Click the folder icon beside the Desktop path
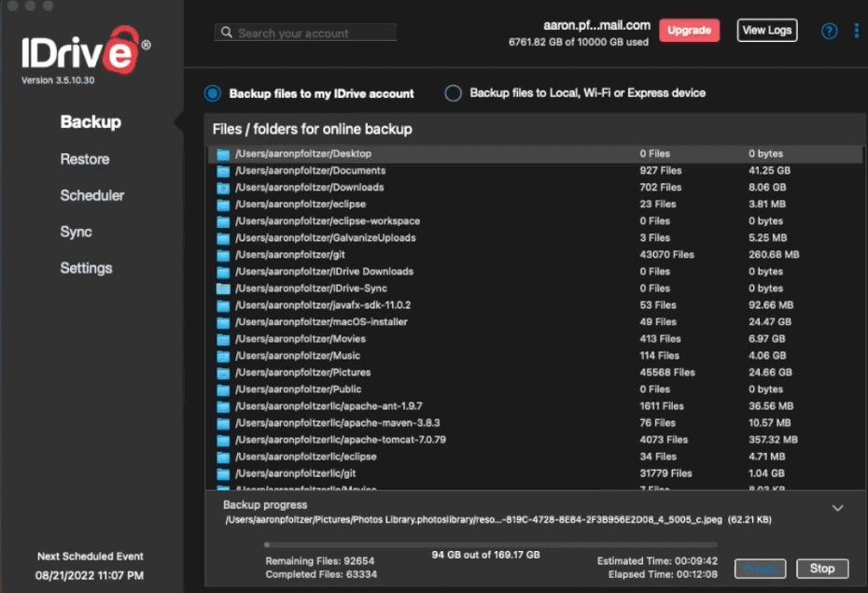The height and width of the screenshot is (593, 868). click(x=223, y=154)
